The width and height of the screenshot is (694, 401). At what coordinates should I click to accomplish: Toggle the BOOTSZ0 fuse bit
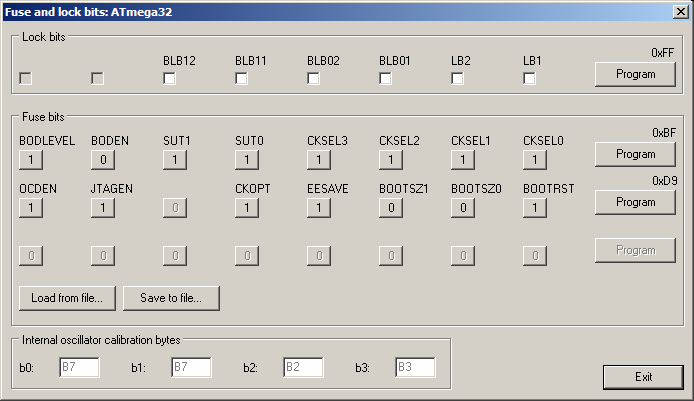pos(463,208)
